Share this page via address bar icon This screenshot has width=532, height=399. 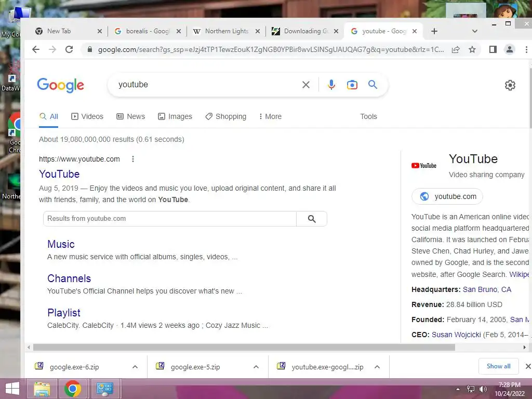point(456,49)
